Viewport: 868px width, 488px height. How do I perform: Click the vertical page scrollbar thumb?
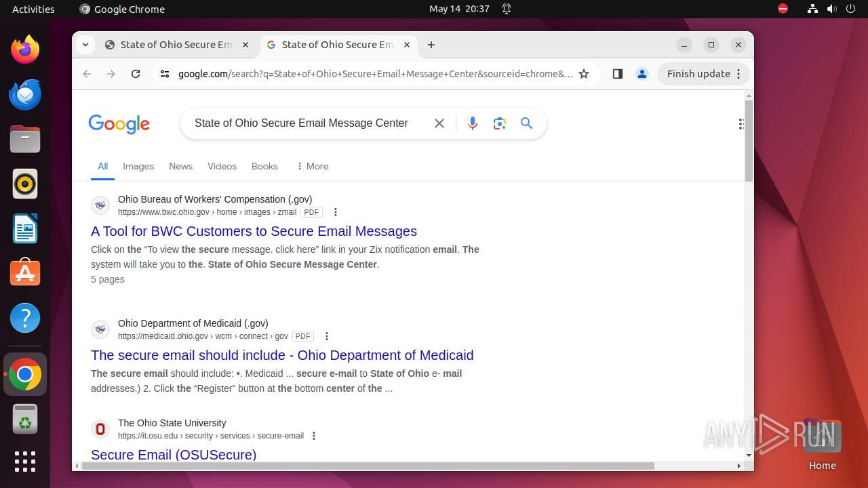749,140
